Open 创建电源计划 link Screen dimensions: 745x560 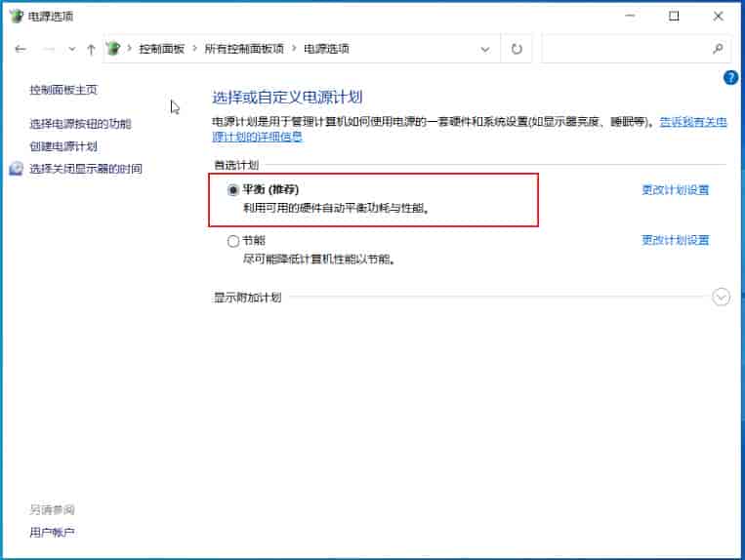(63, 146)
